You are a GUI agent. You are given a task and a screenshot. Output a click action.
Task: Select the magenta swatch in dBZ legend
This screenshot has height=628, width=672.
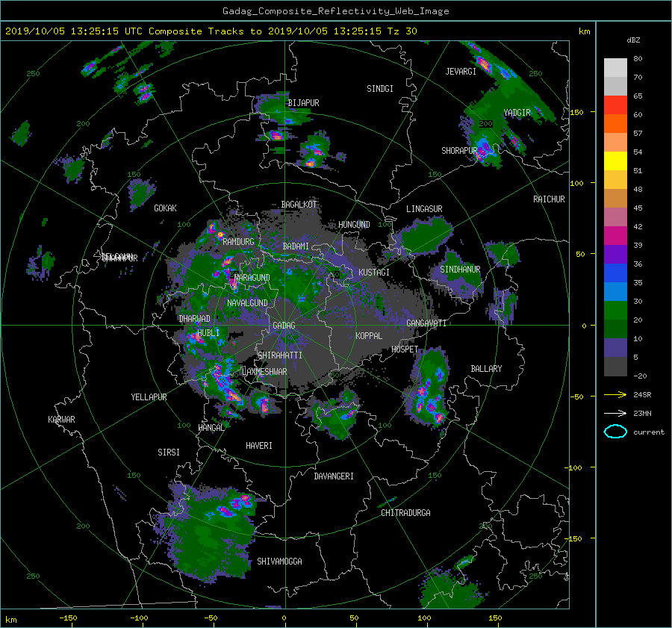pyautogui.click(x=615, y=236)
